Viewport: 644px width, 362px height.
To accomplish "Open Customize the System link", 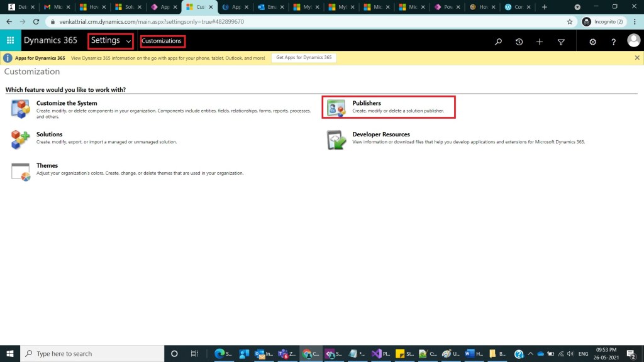I will [x=67, y=103].
